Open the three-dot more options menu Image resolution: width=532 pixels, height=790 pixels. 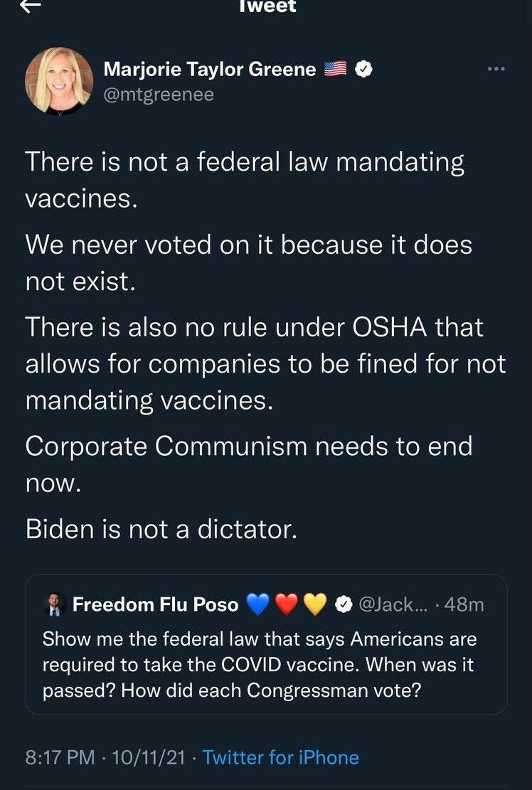496,69
